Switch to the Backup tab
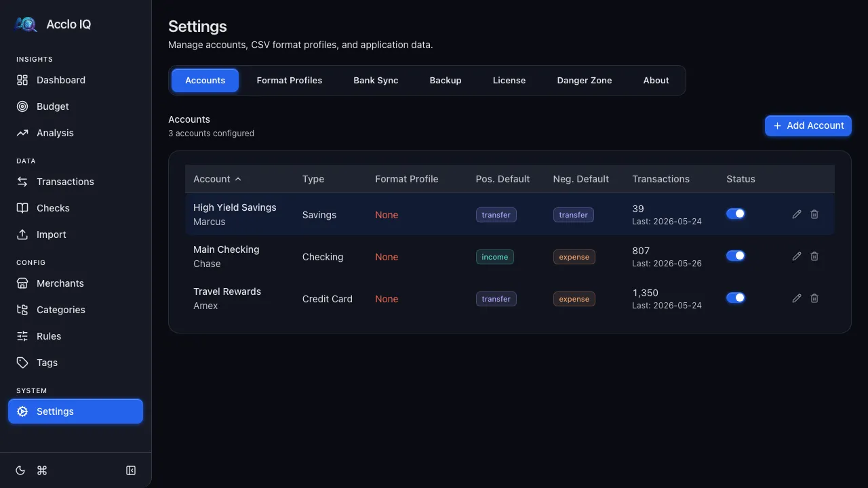 [x=446, y=80]
